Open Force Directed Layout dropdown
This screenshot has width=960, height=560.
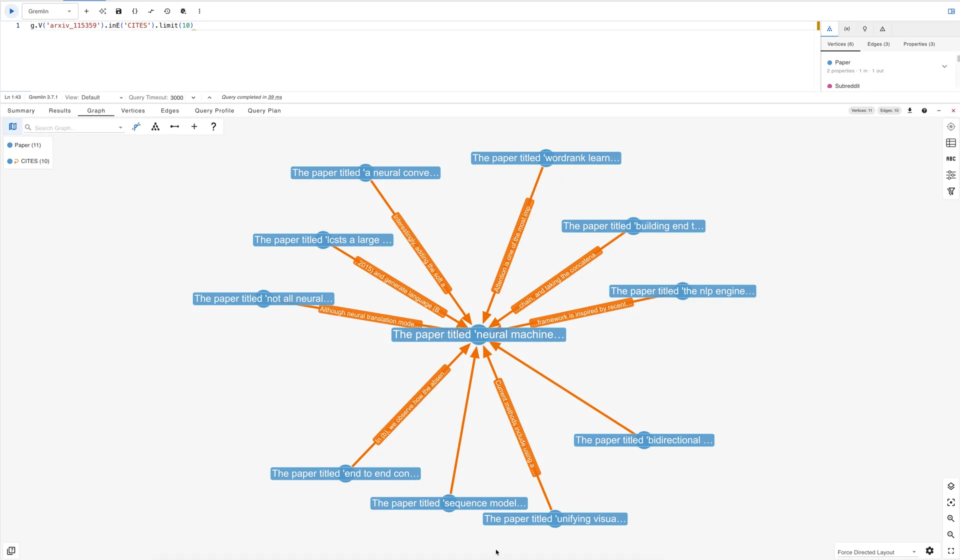[x=876, y=552]
